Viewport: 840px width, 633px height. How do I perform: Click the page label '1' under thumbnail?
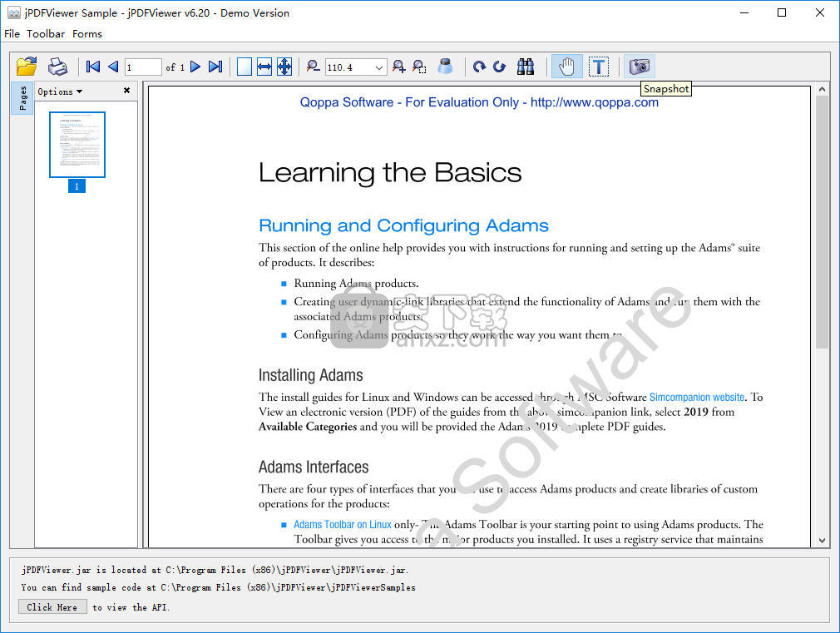pos(77,186)
